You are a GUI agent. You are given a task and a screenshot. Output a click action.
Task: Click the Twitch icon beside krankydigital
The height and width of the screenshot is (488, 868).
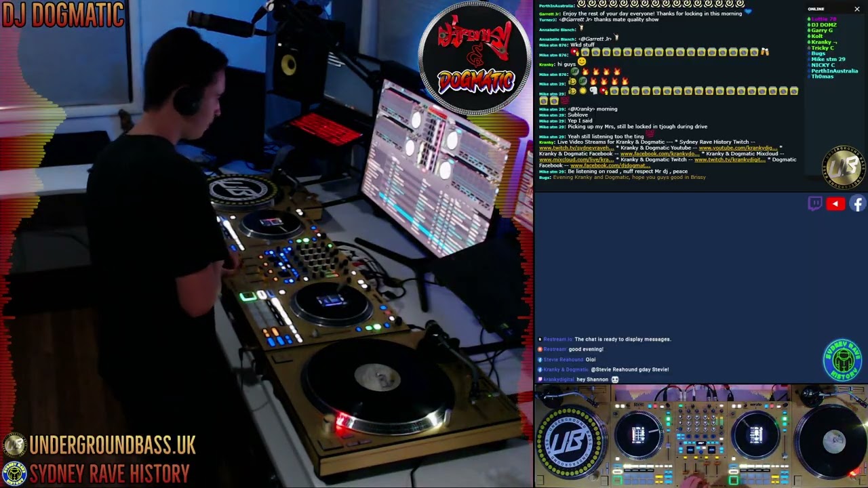540,380
